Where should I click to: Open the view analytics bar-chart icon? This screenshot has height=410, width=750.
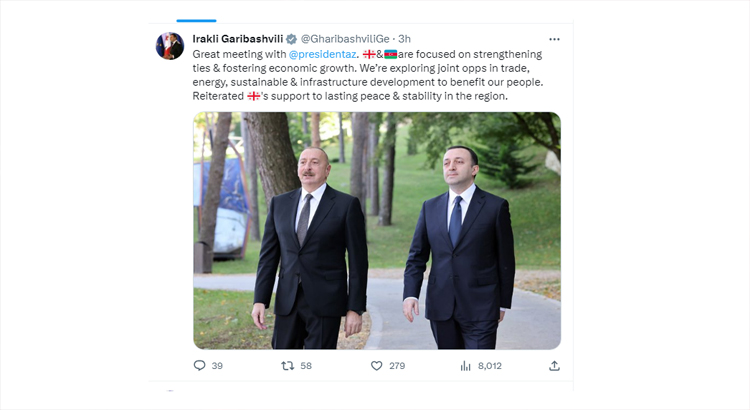point(465,366)
